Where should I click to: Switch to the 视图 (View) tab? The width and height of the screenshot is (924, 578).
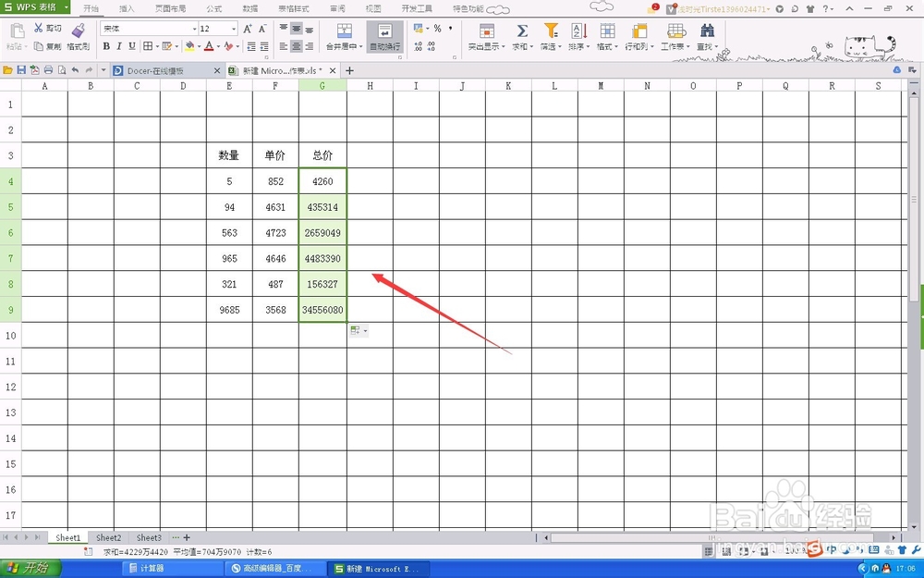(x=373, y=9)
